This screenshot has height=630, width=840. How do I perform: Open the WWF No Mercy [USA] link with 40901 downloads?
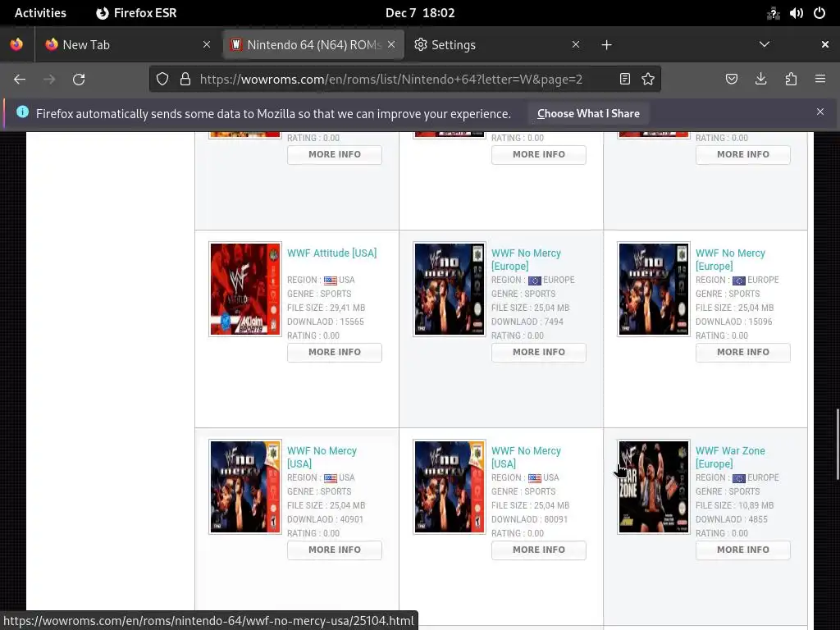[322, 457]
